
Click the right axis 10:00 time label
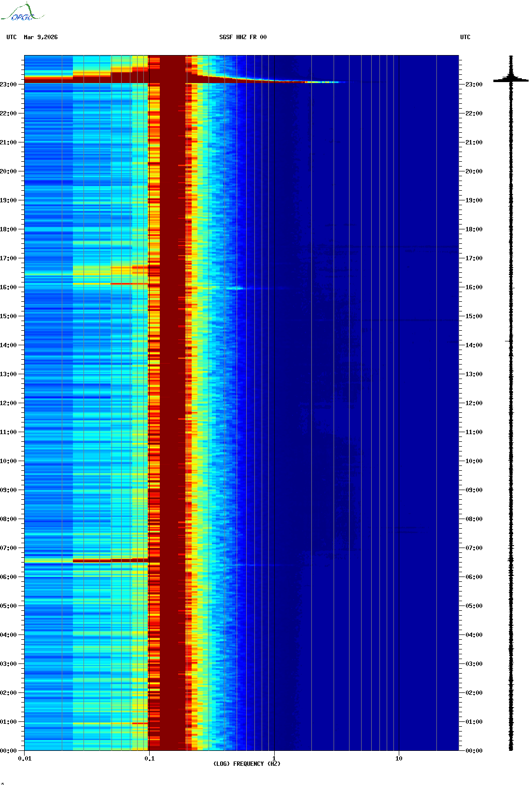tap(474, 461)
